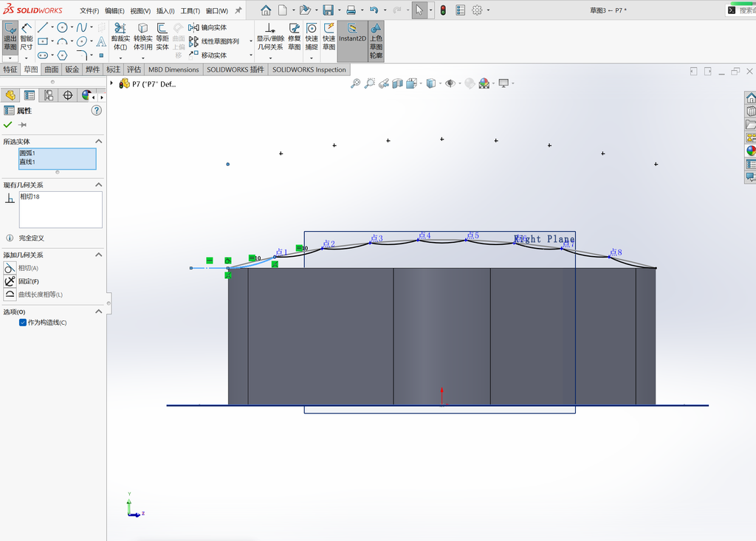The height and width of the screenshot is (541, 756).
Task: Click Convert Entities (转换实体引用)
Action: [x=142, y=37]
